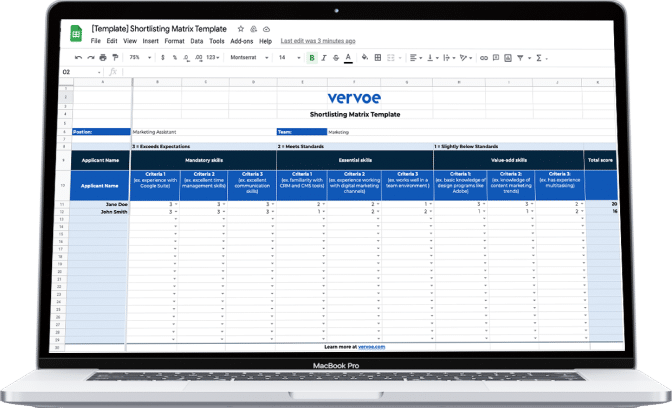The image size is (672, 408).
Task: Select the 'Team:' label cell
Action: 302,132
